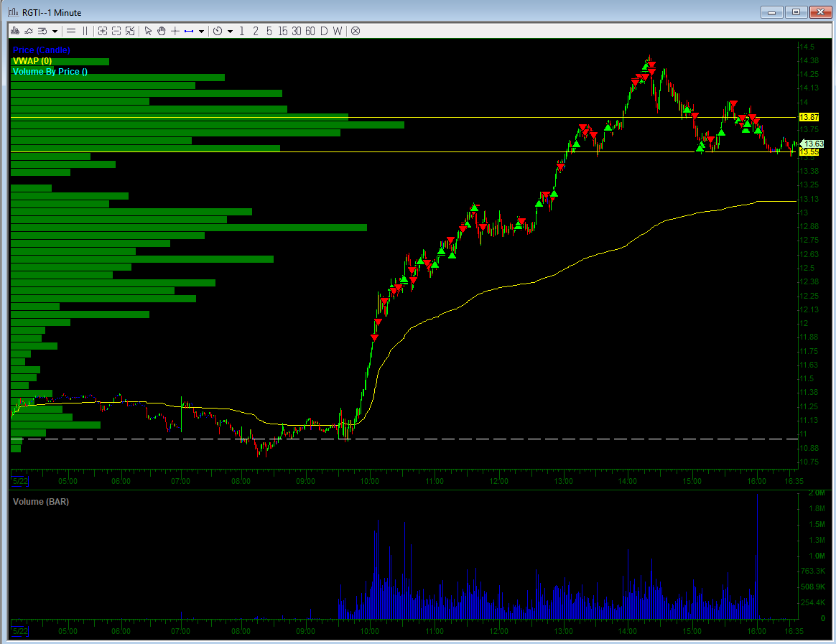Maximize the RGTI chart window
The image size is (836, 644).
796,11
